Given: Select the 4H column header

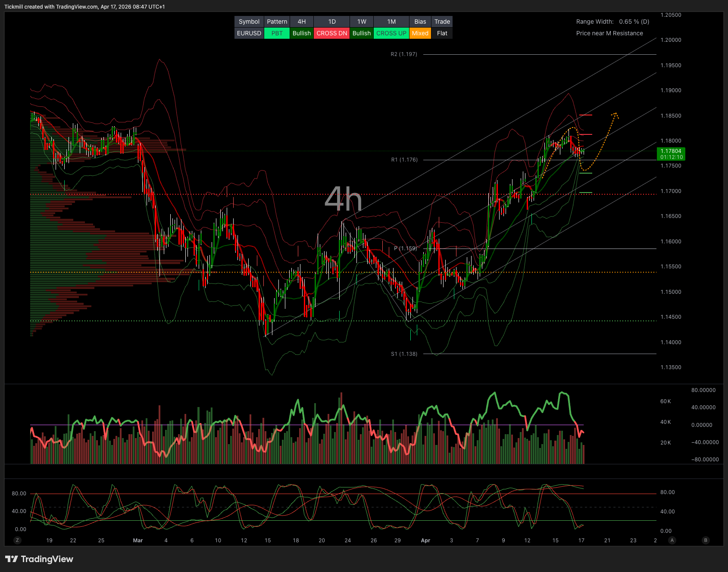Looking at the screenshot, I should tap(302, 22).
